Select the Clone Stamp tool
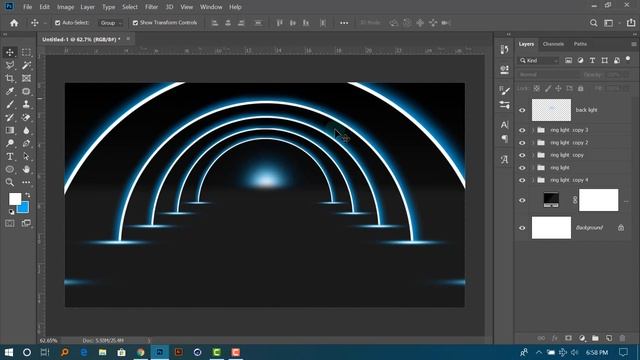 pos(26,104)
